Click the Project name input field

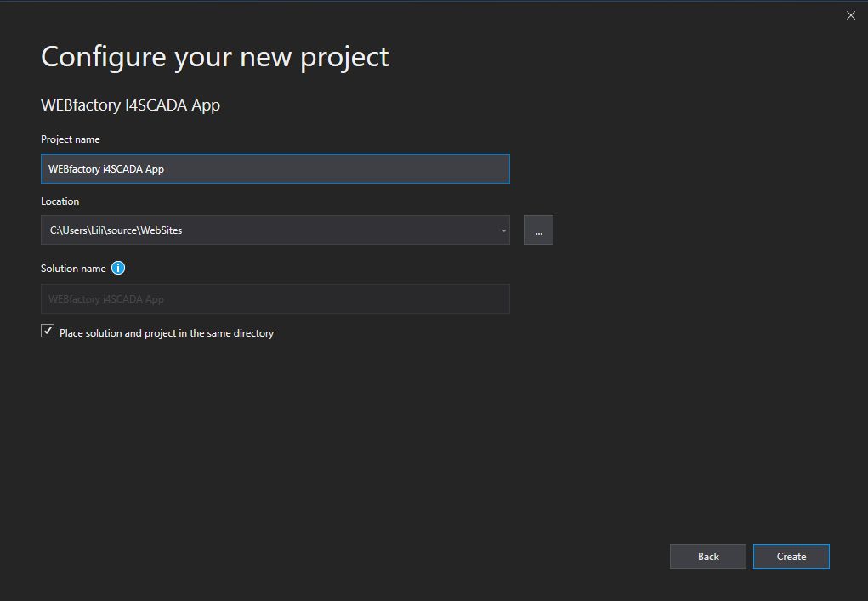pos(275,168)
